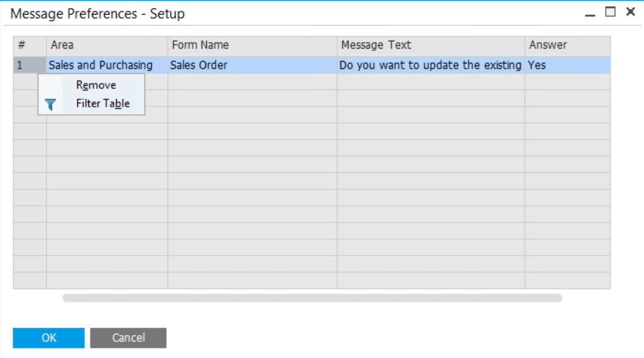Click the Area column header
This screenshot has height=358, width=644.
click(107, 45)
